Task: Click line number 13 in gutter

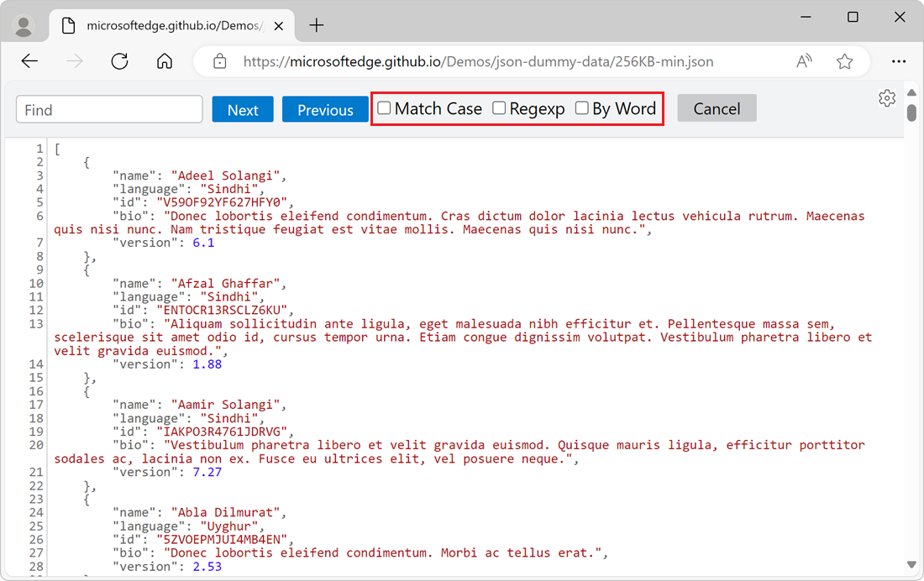Action: coord(36,324)
